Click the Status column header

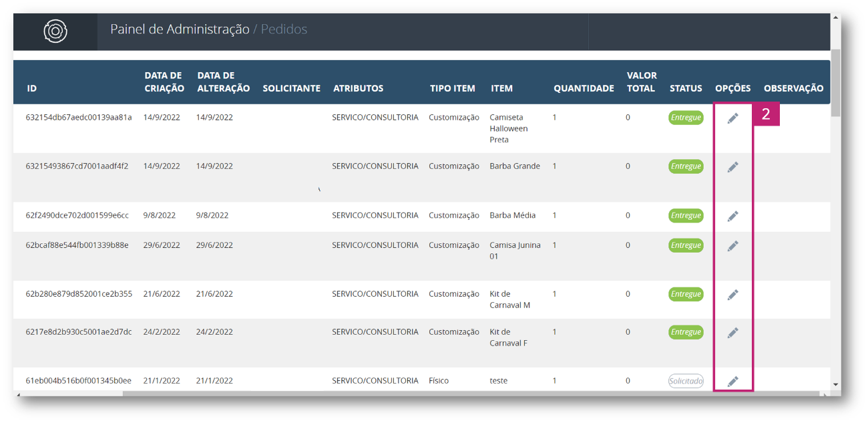point(686,88)
